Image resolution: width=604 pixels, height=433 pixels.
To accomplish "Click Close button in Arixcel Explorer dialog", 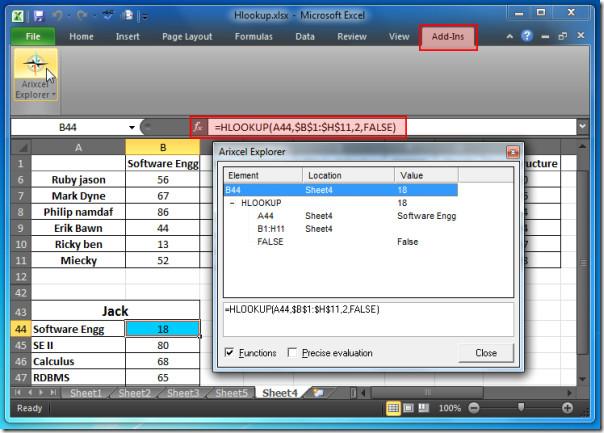I will [486, 353].
